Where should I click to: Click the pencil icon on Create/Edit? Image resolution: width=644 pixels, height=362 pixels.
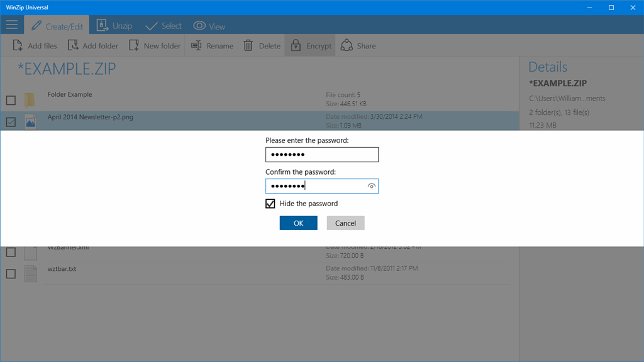coord(36,25)
